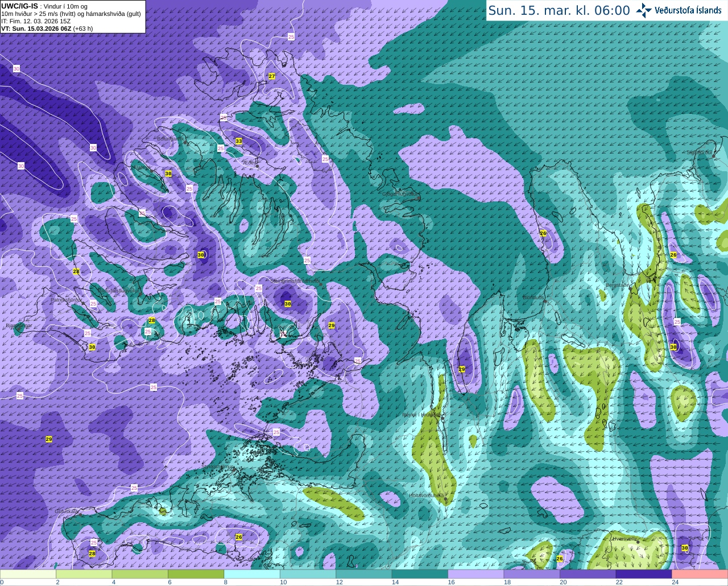Click the yellow 30 gust label below Steingrímsfjarðarheiði

[x=288, y=304]
